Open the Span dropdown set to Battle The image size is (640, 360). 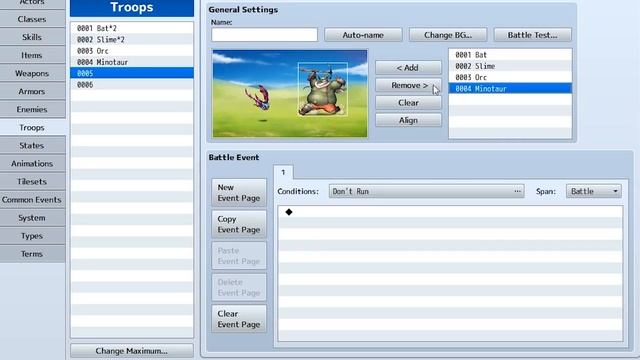tap(594, 191)
